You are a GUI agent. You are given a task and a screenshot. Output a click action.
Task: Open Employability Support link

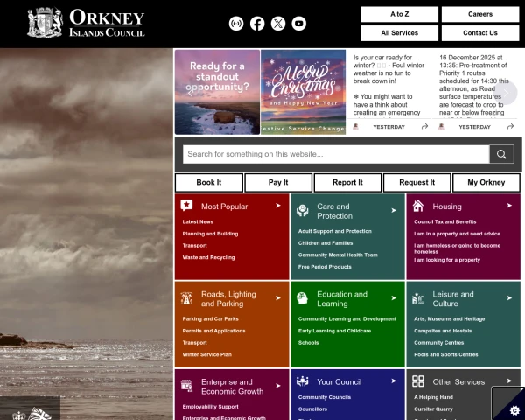[211, 407]
